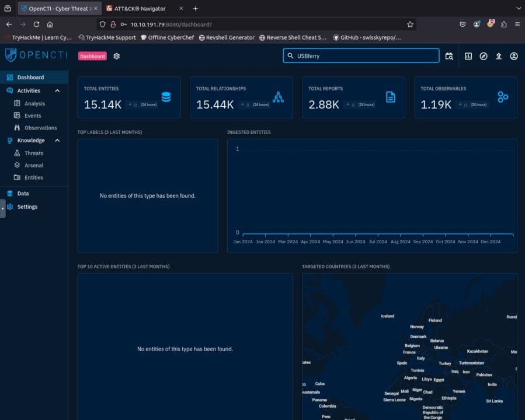Click advanced search icon beside search bar
Screen dimensions: 525x420
tap(448, 56)
